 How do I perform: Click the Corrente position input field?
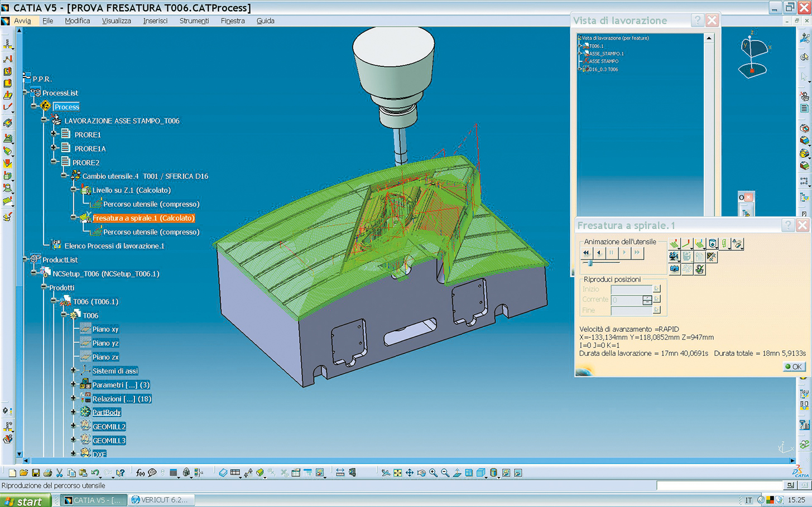[626, 300]
